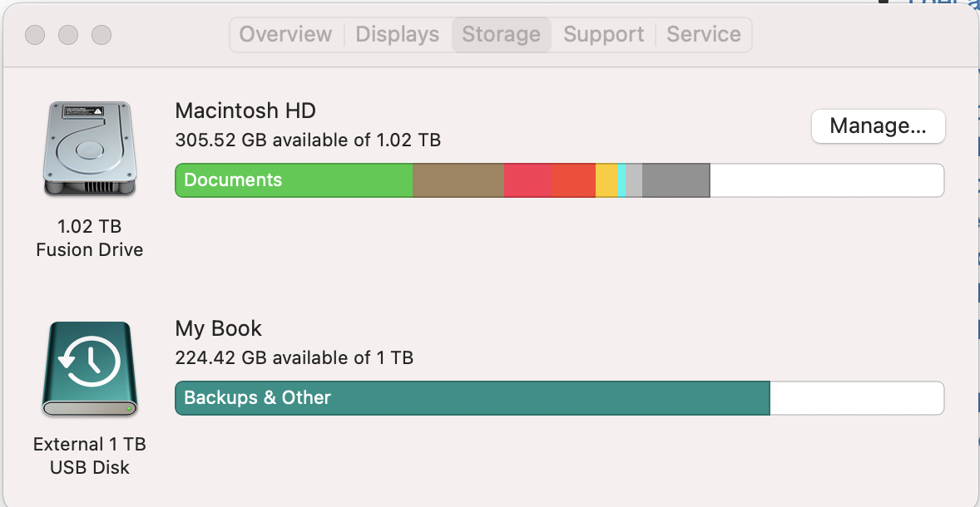Click the white free space on Macintosh HD bar

[x=826, y=180]
